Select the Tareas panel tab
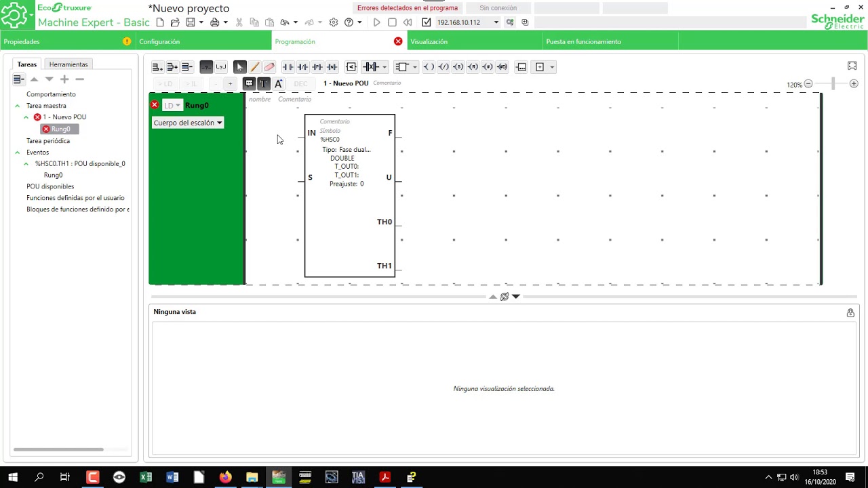868x488 pixels. [x=27, y=64]
